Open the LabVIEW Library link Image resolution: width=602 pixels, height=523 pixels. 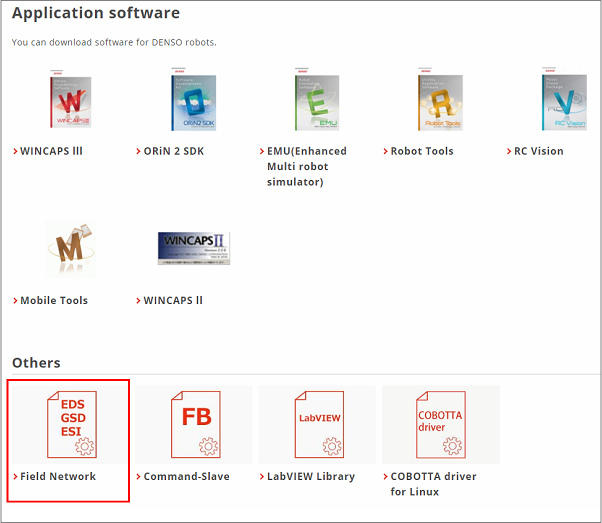[310, 476]
